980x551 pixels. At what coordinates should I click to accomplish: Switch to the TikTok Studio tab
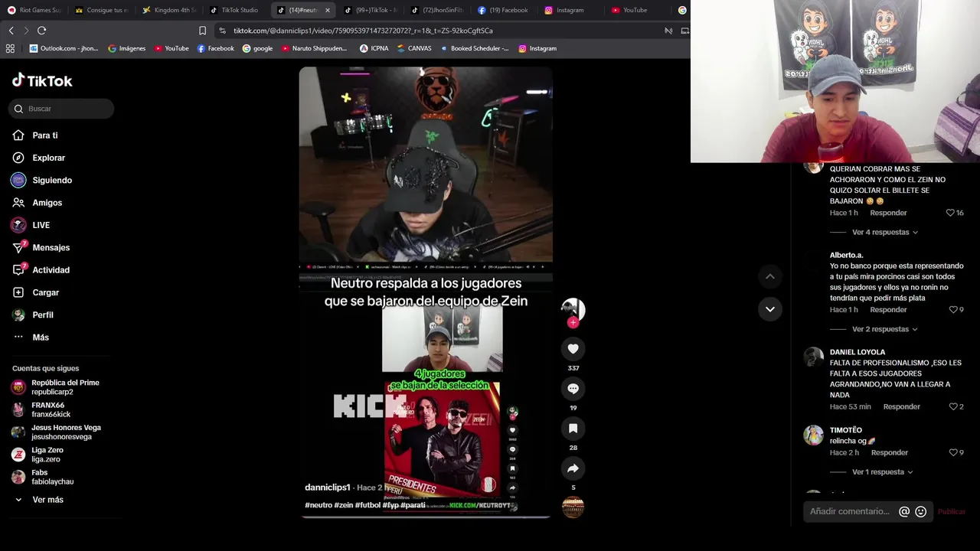click(235, 10)
